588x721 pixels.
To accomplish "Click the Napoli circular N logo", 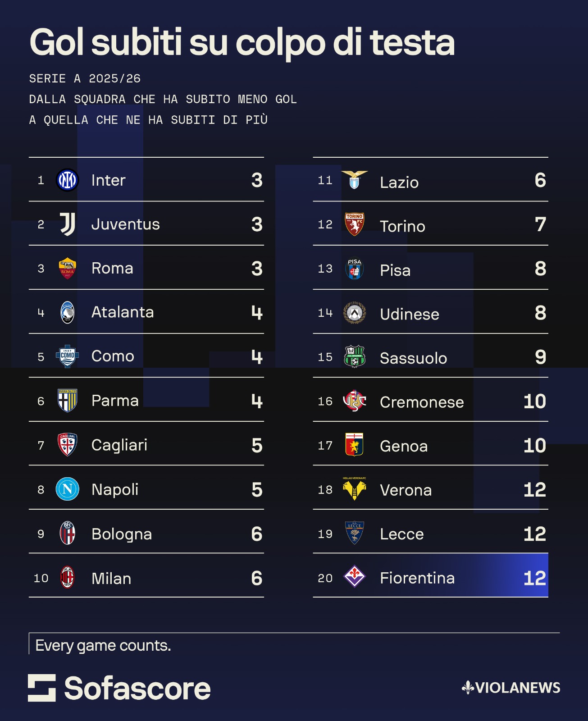I will [x=68, y=489].
